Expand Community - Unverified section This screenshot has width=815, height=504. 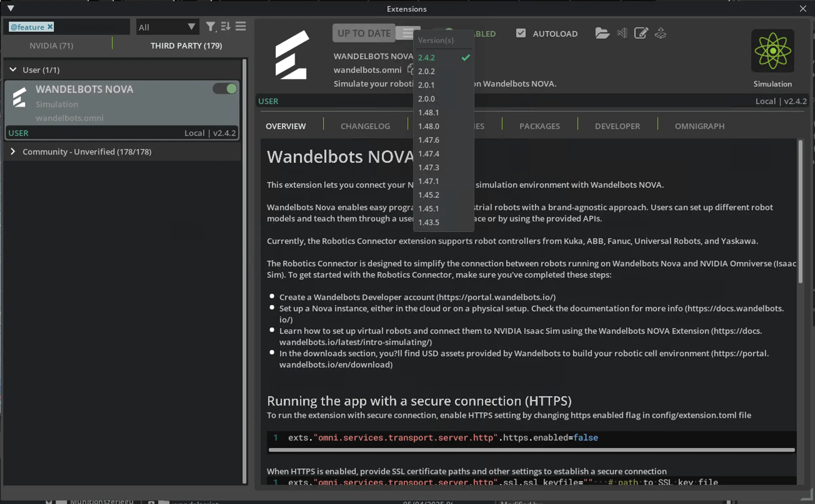coord(13,151)
